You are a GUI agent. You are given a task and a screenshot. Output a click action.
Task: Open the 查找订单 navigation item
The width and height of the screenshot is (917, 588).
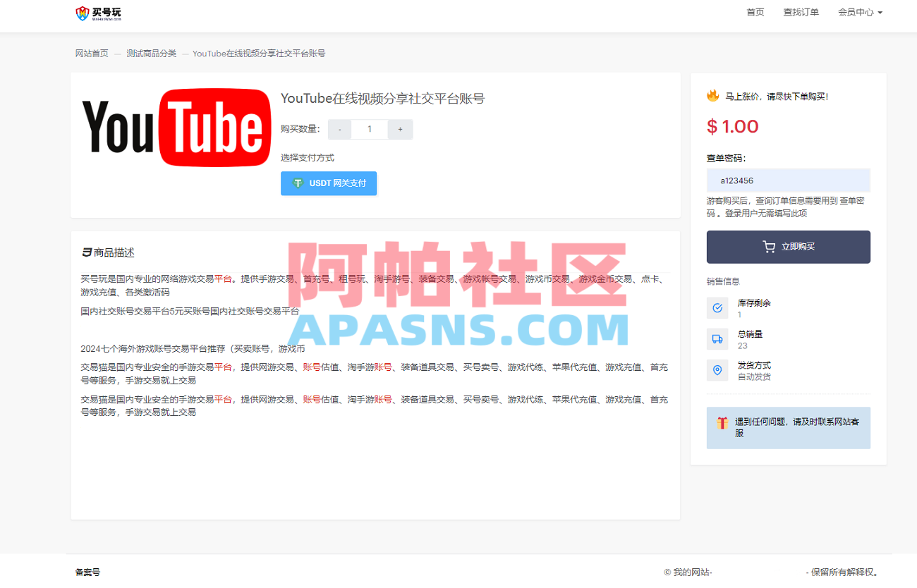pos(801,12)
